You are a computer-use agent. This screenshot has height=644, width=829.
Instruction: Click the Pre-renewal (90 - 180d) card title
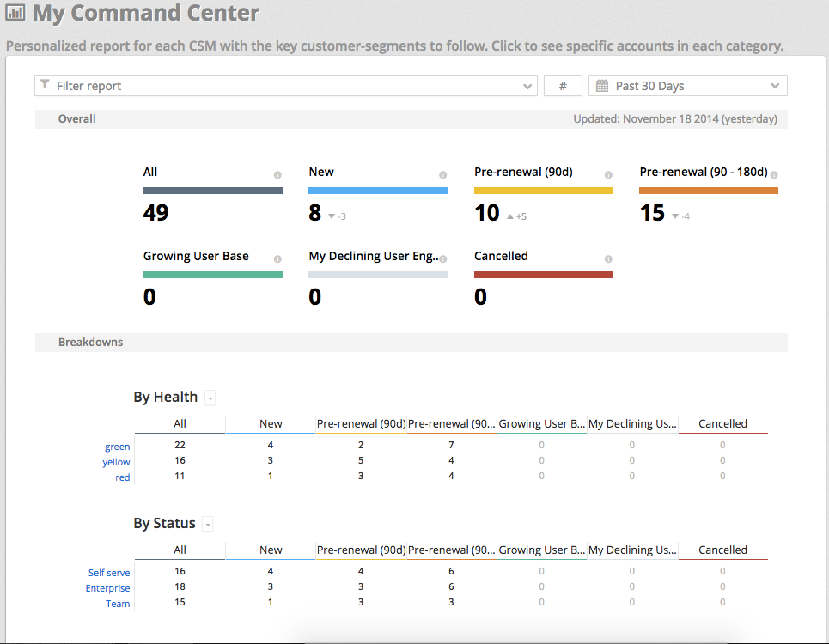704,173
